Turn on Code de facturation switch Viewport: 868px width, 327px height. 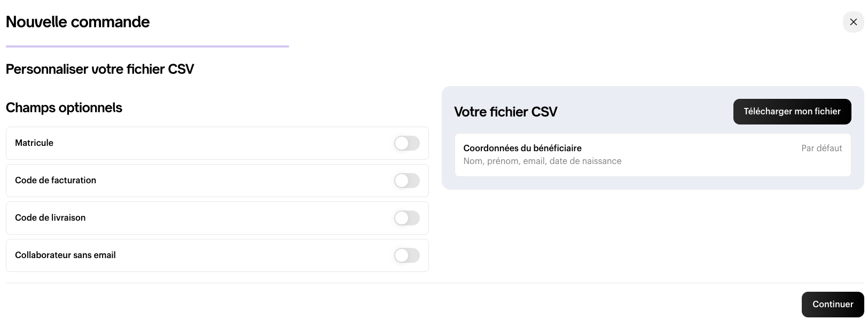click(406, 181)
